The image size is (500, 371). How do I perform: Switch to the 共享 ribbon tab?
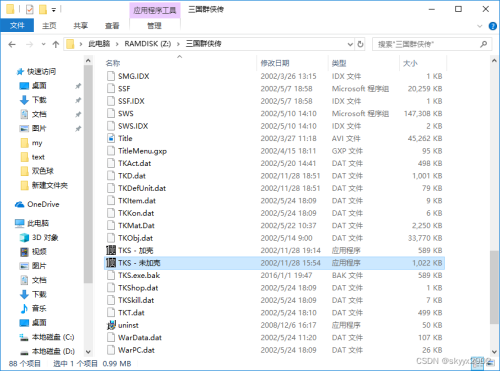[81, 26]
